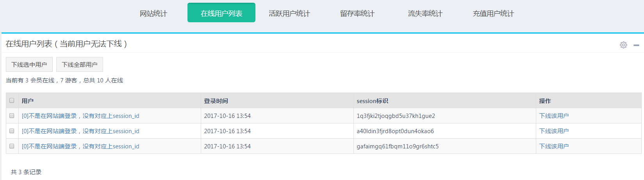Open the panel settings gear icon
The height and width of the screenshot is (180, 644).
pyautogui.click(x=623, y=45)
